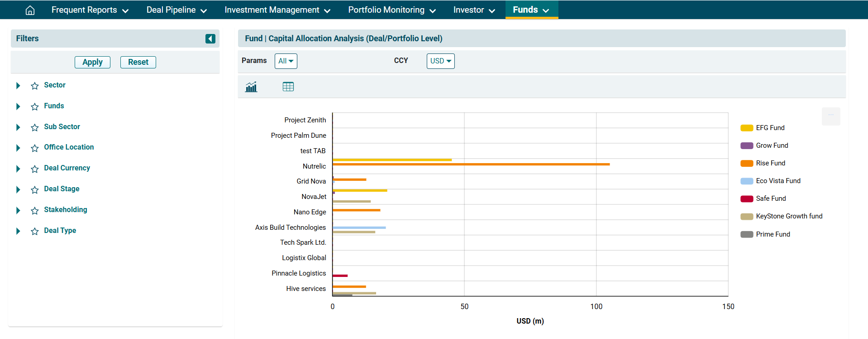Viewport: 868px width, 339px height.
Task: Click the Reset filters button
Action: coord(138,62)
